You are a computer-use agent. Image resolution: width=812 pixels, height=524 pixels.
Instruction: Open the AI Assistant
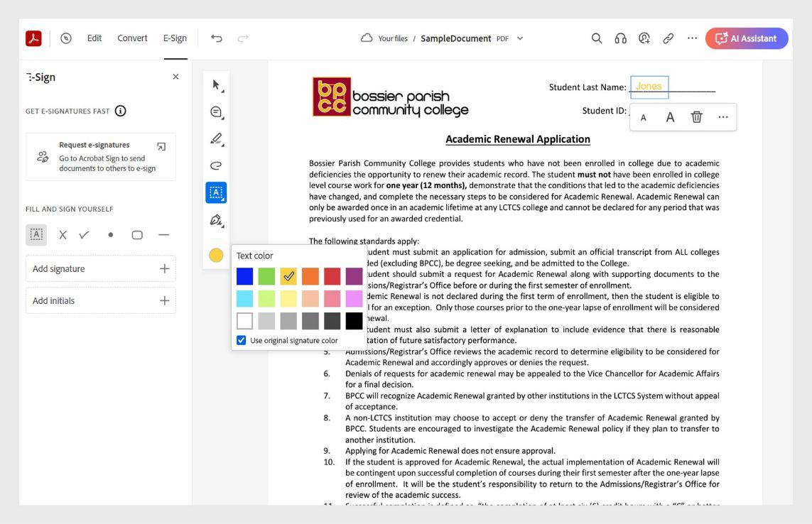[746, 38]
